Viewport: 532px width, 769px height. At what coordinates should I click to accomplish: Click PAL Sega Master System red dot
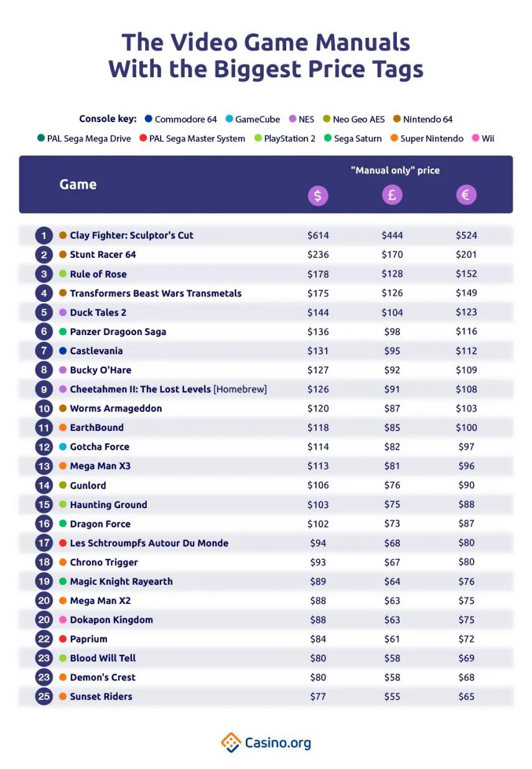click(143, 138)
